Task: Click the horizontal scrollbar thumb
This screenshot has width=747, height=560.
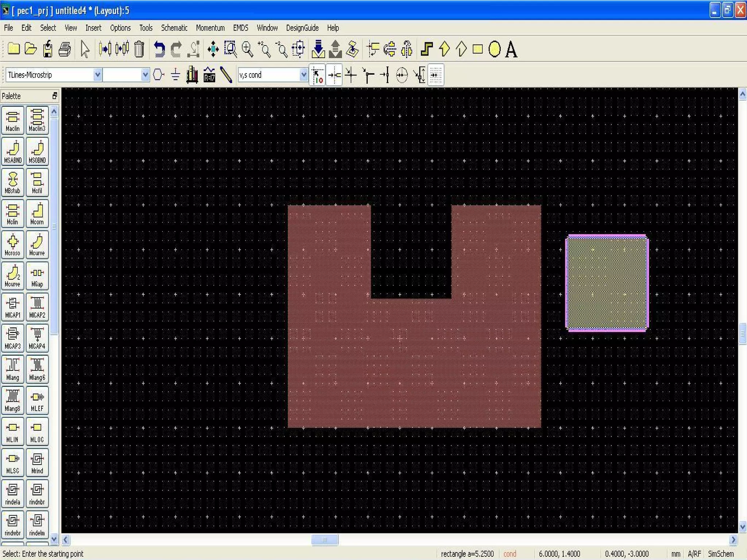Action: pos(325,540)
